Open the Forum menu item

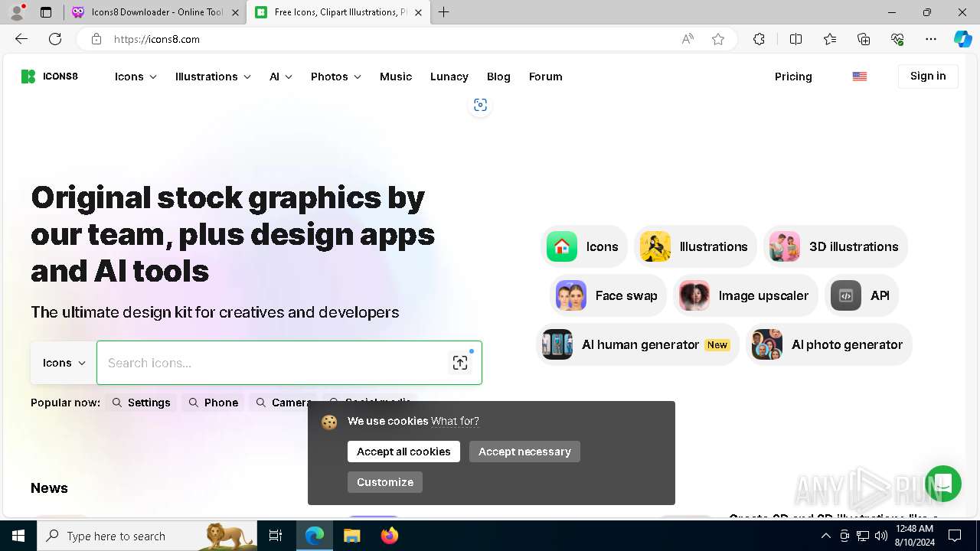pos(546,77)
